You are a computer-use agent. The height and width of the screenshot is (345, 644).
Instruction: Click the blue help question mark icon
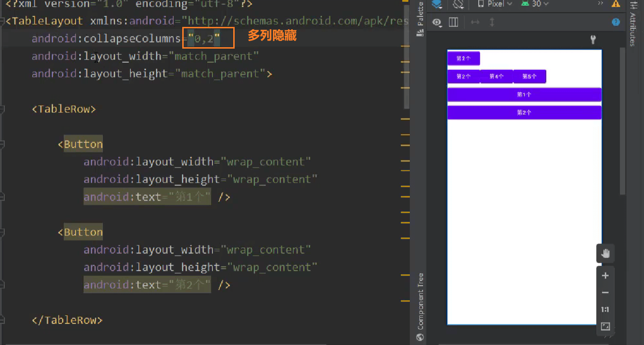tap(616, 22)
